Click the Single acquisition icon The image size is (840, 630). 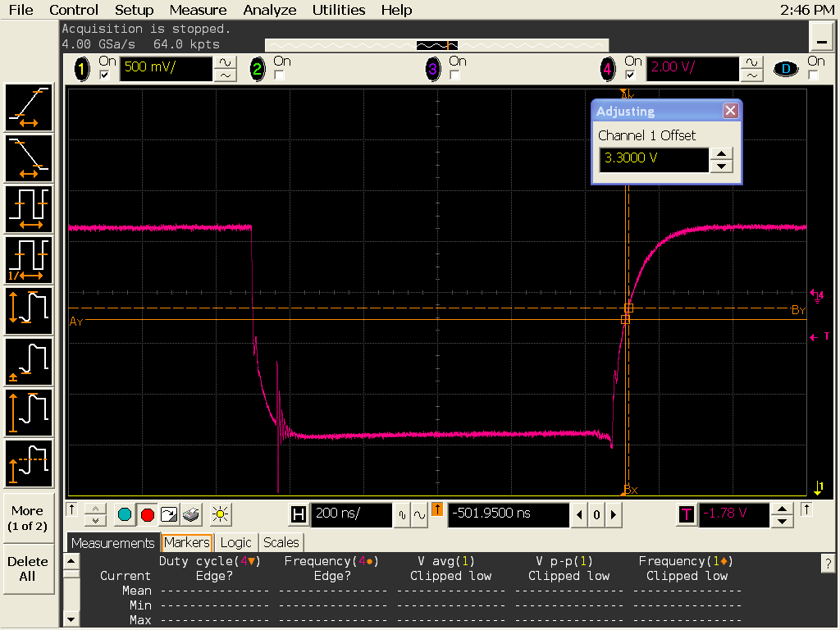[169, 515]
